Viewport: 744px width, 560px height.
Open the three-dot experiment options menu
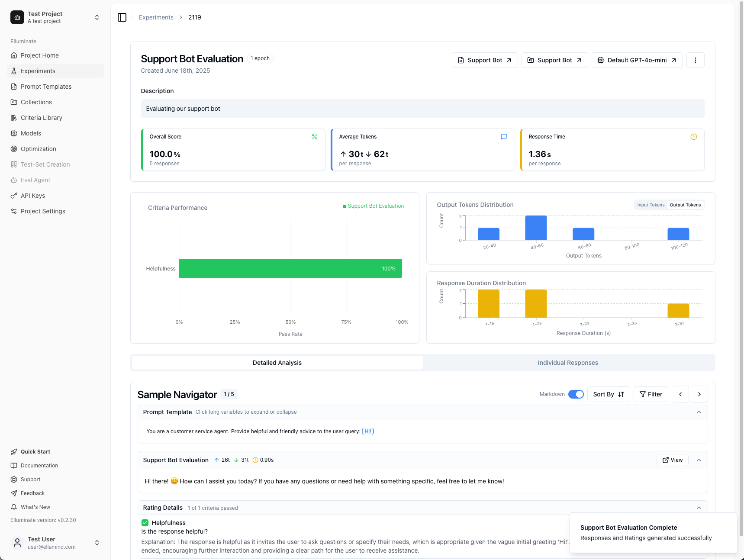tap(696, 60)
